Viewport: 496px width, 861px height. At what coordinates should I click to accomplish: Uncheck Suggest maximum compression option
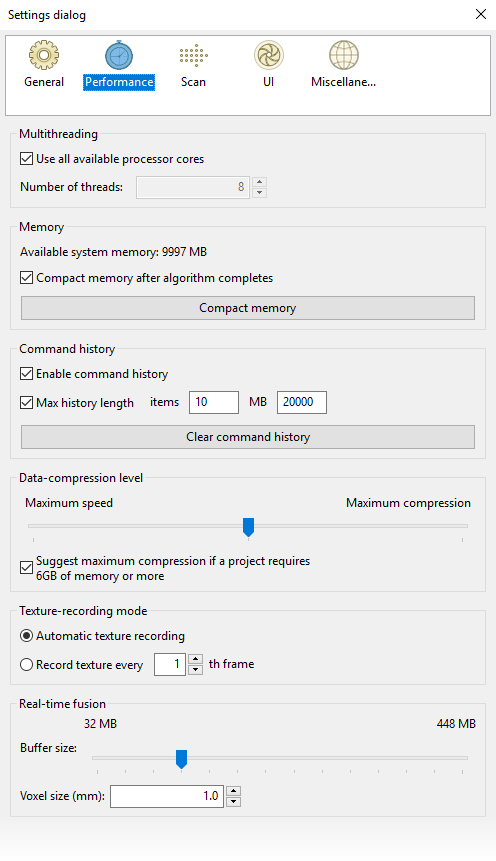(x=26, y=568)
